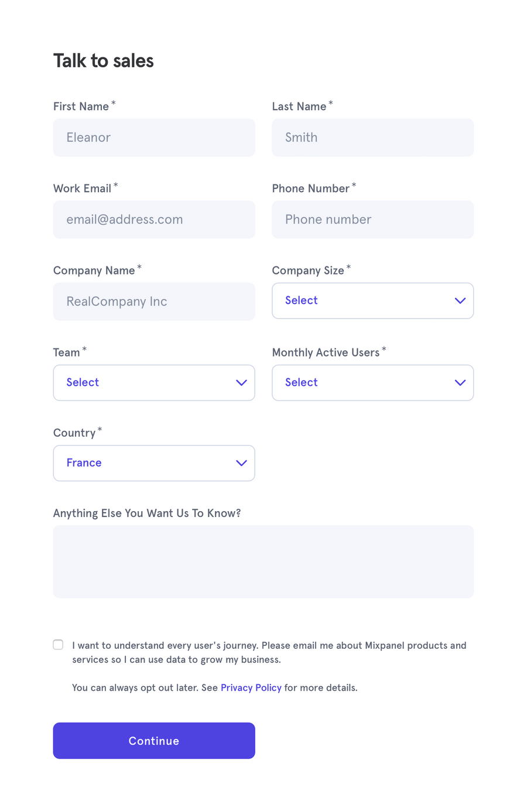Enable the Mixpanel email updates checkbox

tap(58, 644)
